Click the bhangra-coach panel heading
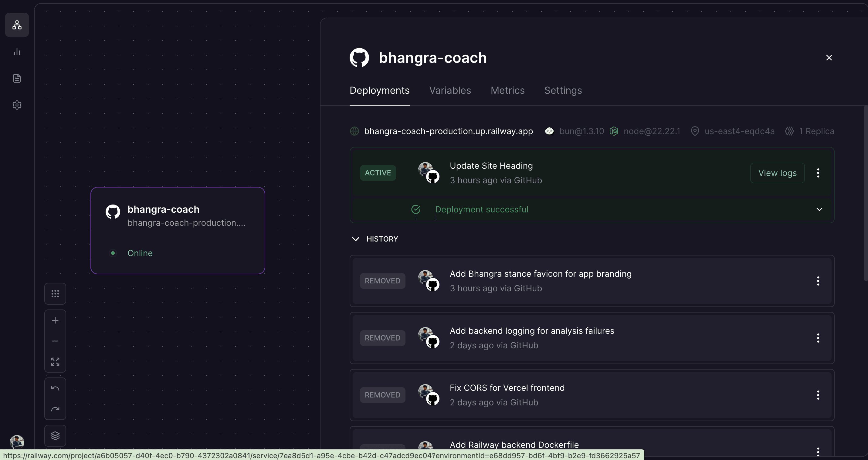 [433, 58]
